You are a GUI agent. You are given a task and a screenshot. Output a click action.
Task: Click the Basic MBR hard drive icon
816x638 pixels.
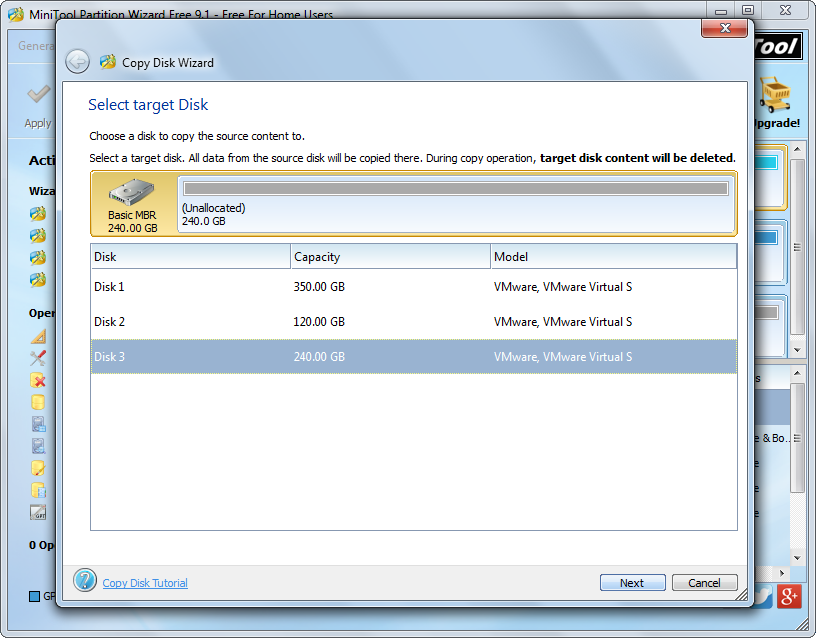(x=132, y=192)
